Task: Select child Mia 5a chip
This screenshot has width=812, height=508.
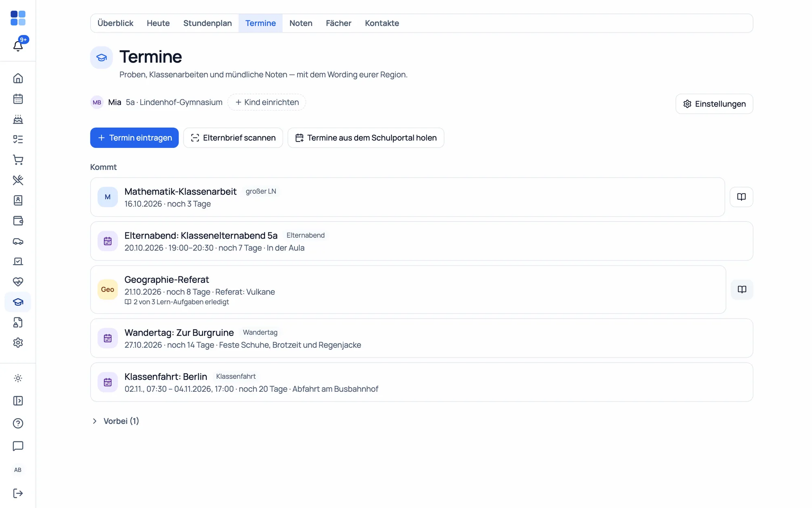Action: (x=156, y=102)
